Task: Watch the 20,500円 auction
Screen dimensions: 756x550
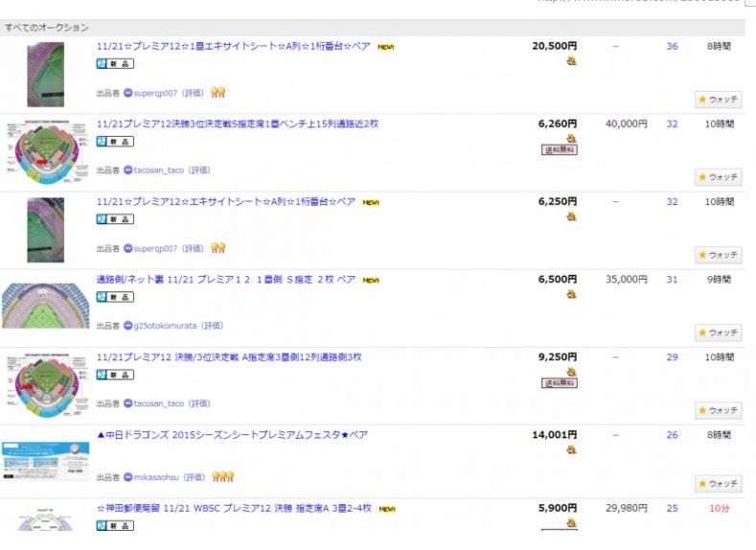Action: point(718,100)
